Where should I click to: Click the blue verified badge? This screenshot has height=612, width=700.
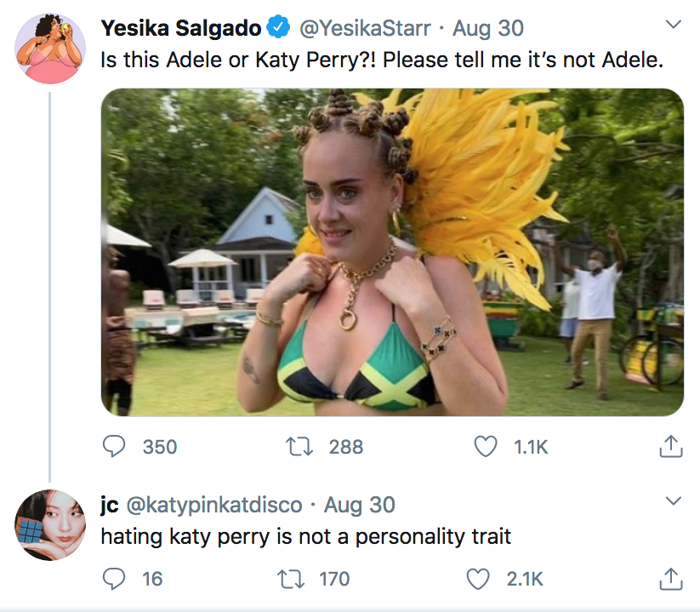[278, 28]
